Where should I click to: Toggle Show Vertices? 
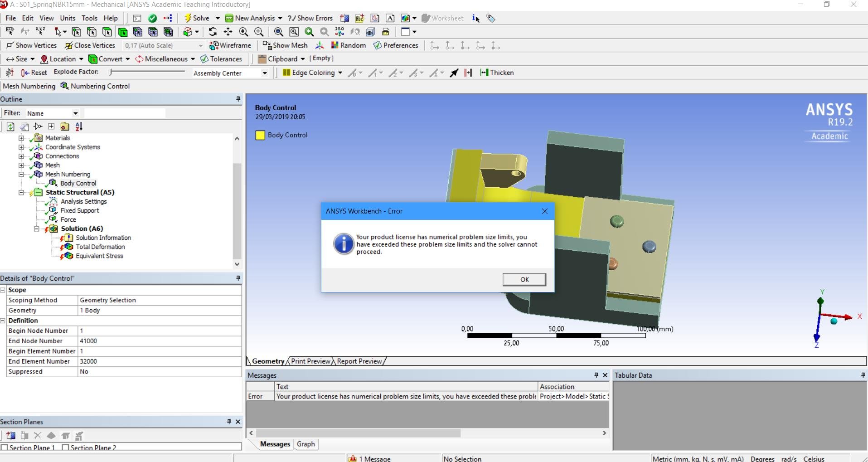click(31, 45)
